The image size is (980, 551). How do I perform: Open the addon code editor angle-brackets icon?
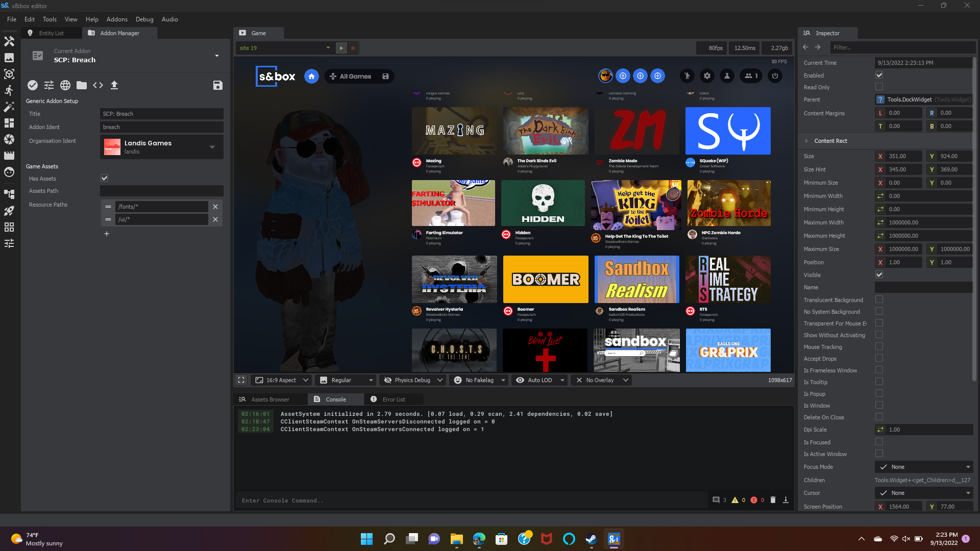(x=98, y=85)
